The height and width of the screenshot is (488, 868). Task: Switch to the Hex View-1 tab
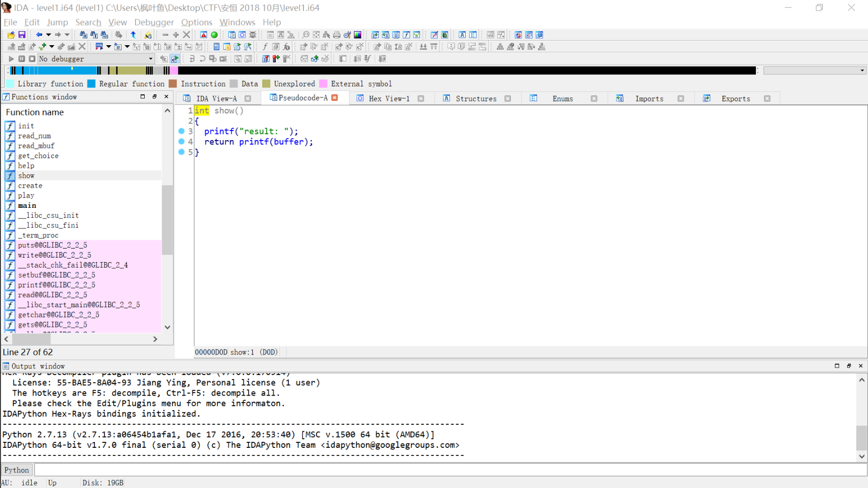[x=389, y=98]
